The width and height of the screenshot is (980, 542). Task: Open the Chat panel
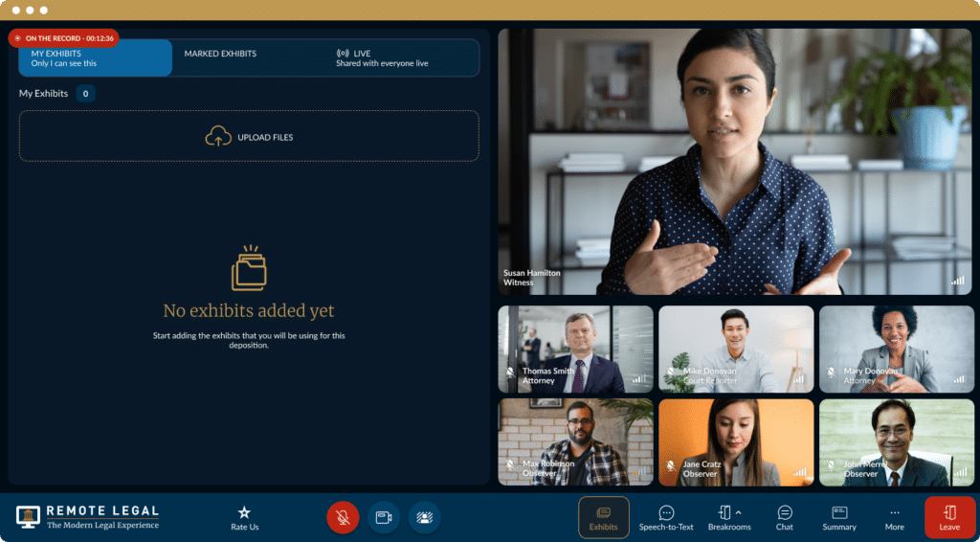(x=785, y=518)
